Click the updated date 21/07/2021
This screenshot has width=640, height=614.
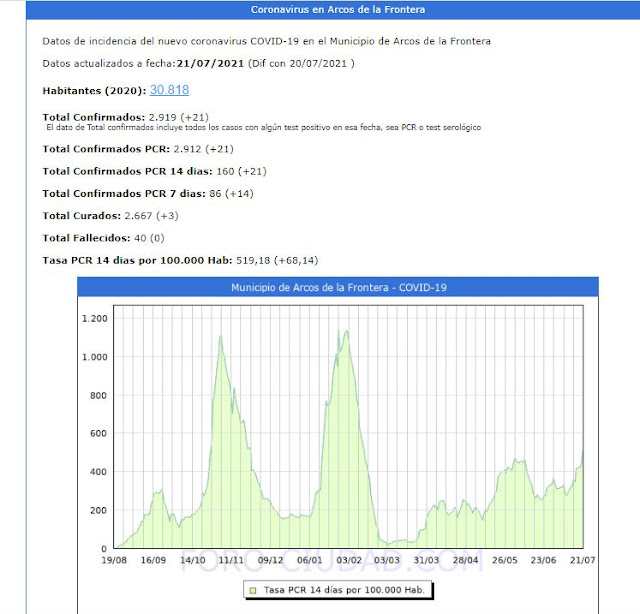[210, 64]
